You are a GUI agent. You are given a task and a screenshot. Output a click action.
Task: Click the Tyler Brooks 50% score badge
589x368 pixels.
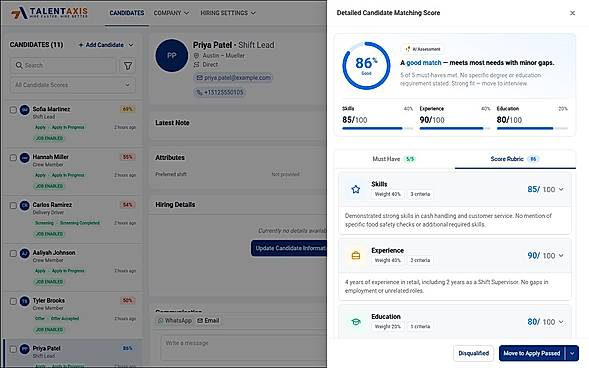click(127, 300)
